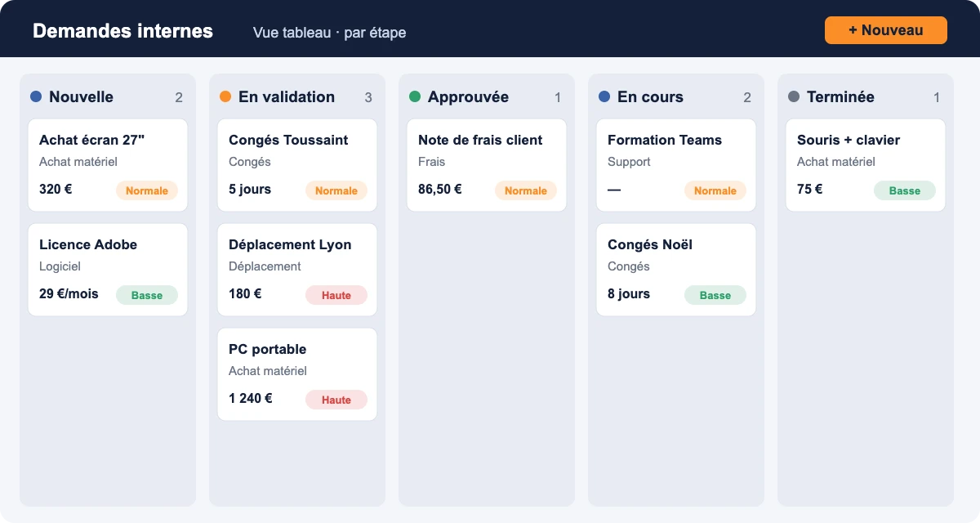
Task: Click the 8 jours value
Action: (629, 293)
